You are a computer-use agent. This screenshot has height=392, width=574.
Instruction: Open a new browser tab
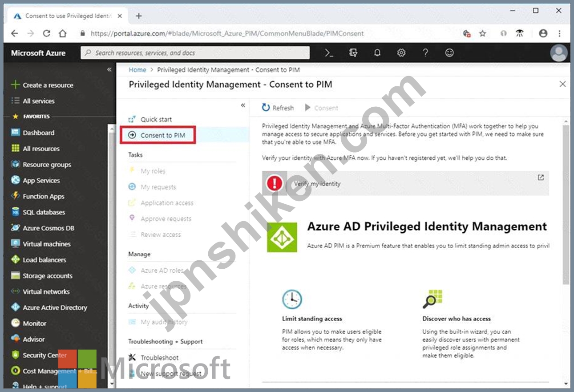pyautogui.click(x=138, y=16)
